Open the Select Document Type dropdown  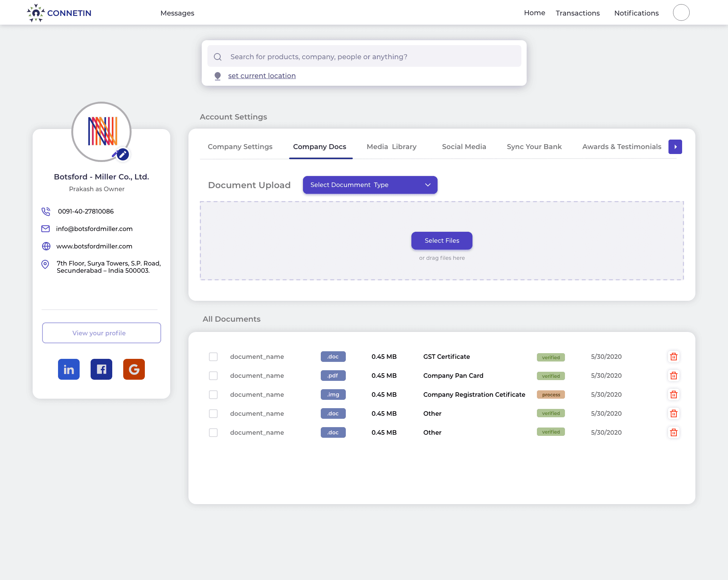370,185
